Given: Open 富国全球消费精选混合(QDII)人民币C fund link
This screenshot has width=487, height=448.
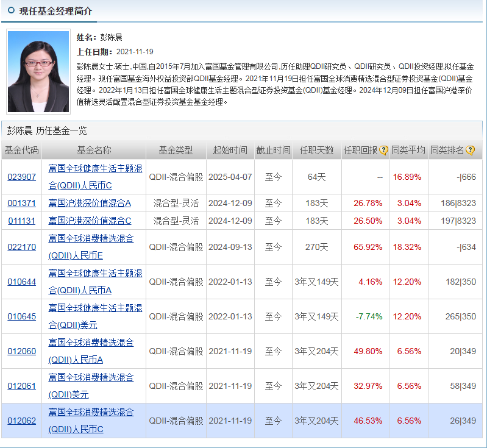Looking at the screenshot, I should (x=91, y=421).
